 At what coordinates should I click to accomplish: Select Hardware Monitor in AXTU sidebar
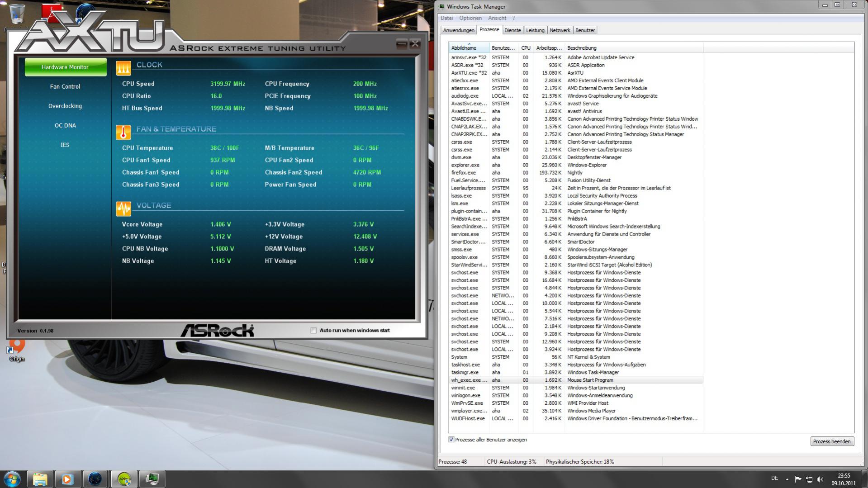tap(65, 67)
